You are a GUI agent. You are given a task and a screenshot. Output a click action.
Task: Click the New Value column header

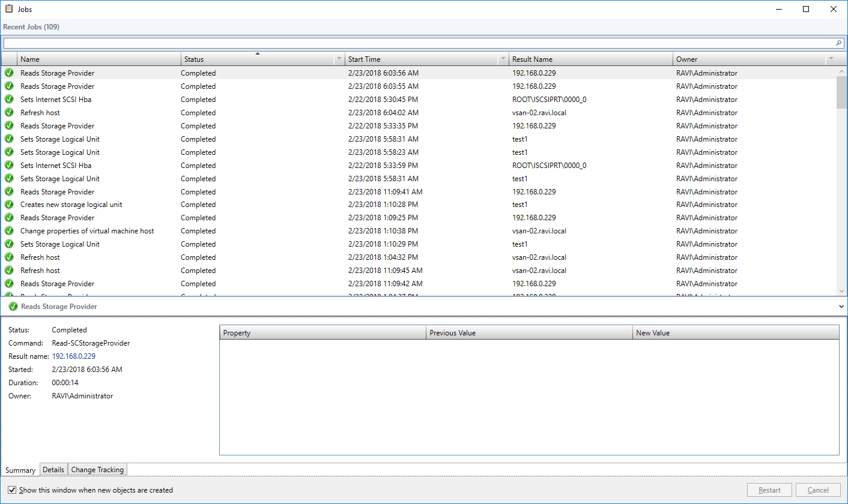[736, 333]
